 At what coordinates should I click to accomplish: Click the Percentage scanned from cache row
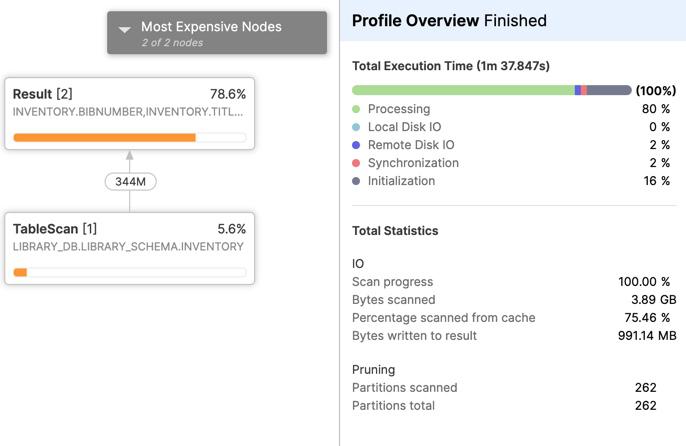pos(513,318)
